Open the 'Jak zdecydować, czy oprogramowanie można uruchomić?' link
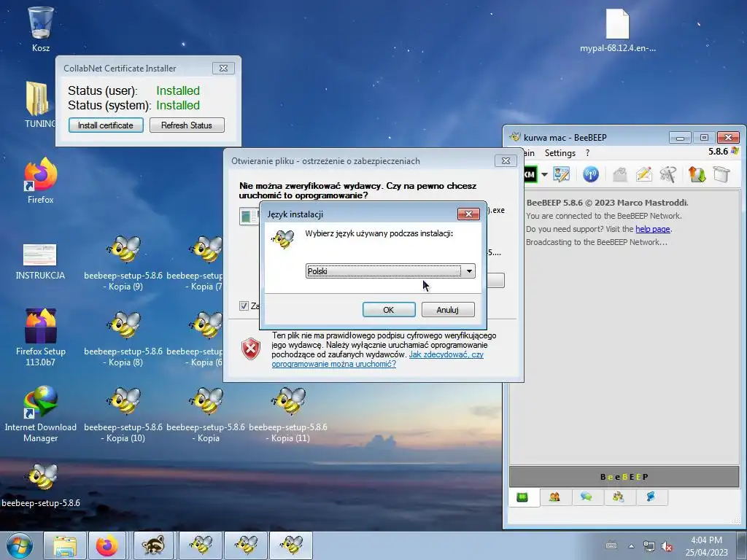747x560 pixels. coord(377,359)
